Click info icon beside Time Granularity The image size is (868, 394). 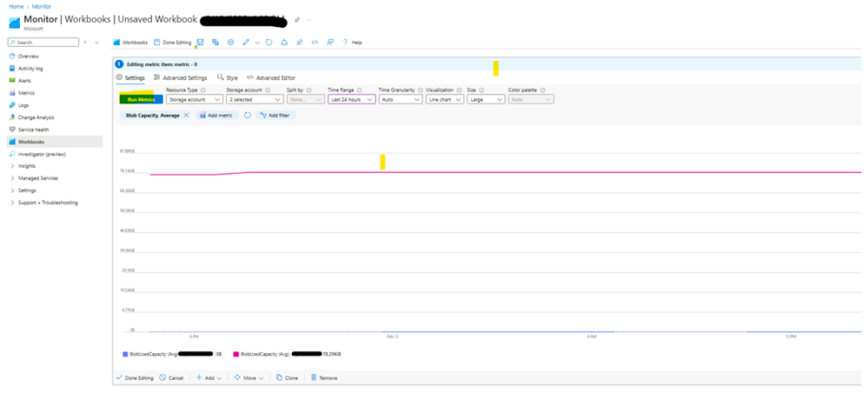point(421,90)
